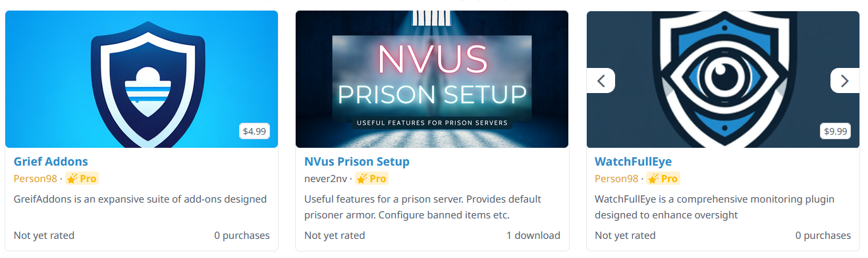868x258 pixels.
Task: Visit Person98 profile under Grief Addons
Action: [x=36, y=179]
